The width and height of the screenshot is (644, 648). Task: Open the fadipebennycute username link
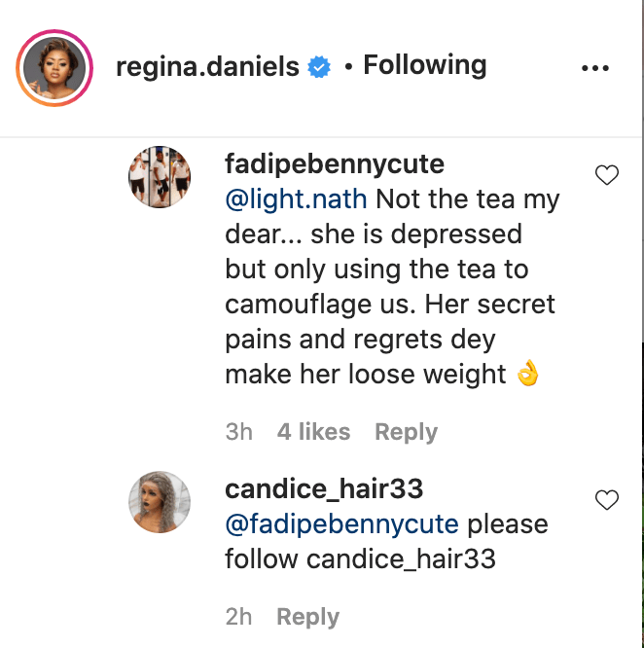(x=335, y=163)
